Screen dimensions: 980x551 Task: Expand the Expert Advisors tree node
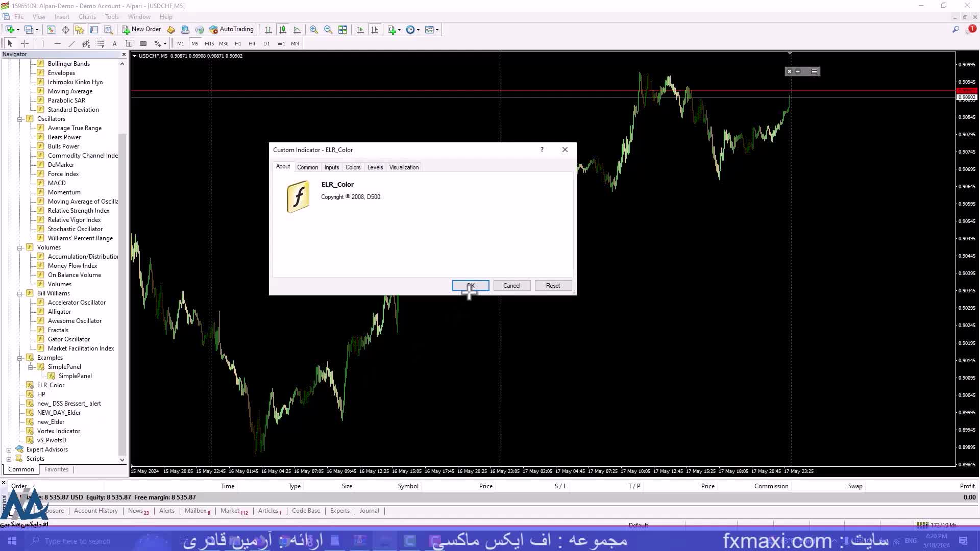(9, 450)
